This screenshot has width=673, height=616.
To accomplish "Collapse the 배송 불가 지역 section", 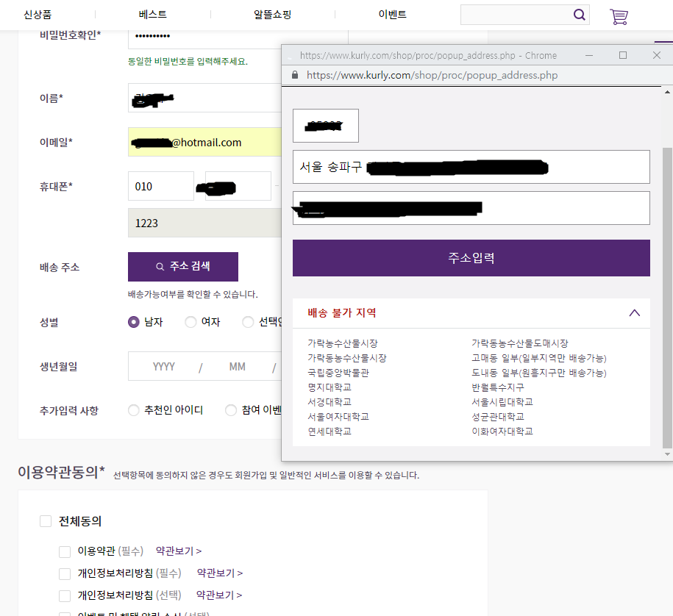I will [634, 312].
